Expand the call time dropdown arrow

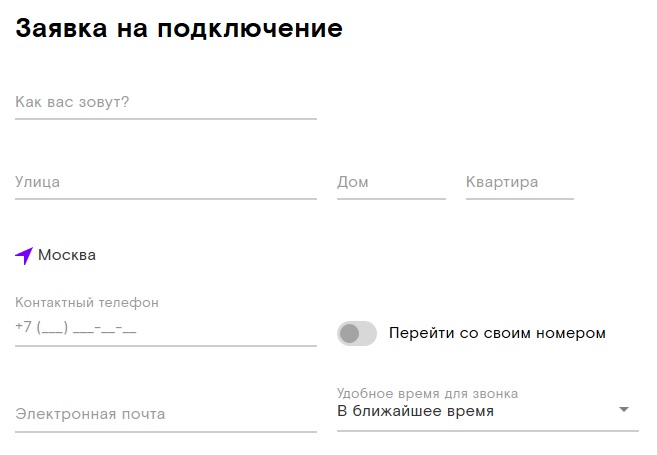[x=624, y=410]
